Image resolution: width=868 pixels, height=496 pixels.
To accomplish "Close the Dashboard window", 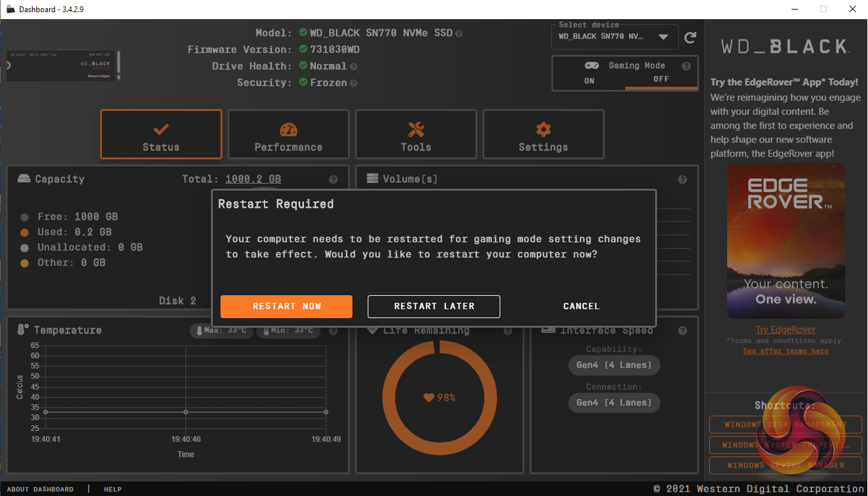I will (853, 9).
